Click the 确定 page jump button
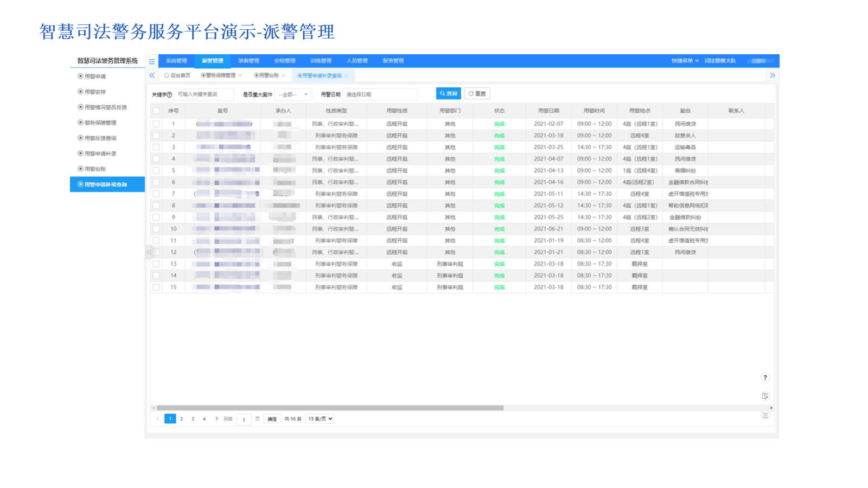868x488 pixels. coord(272,419)
